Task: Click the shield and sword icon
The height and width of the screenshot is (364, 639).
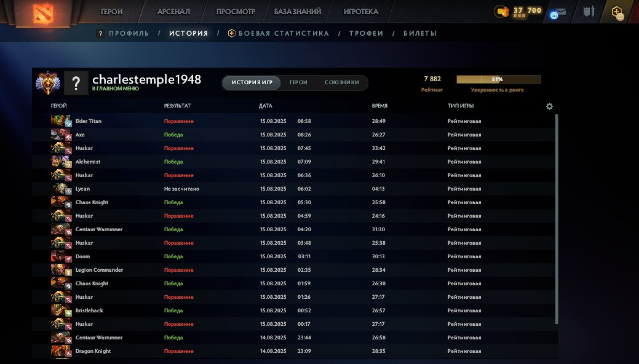Action: point(589,12)
